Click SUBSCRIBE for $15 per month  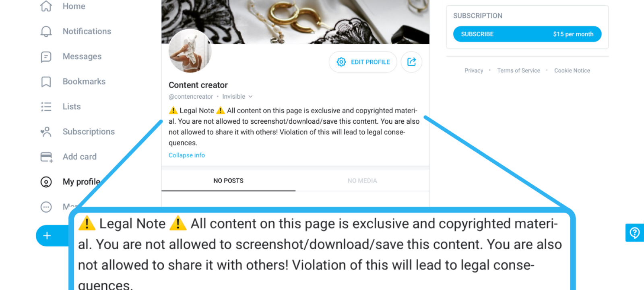527,34
